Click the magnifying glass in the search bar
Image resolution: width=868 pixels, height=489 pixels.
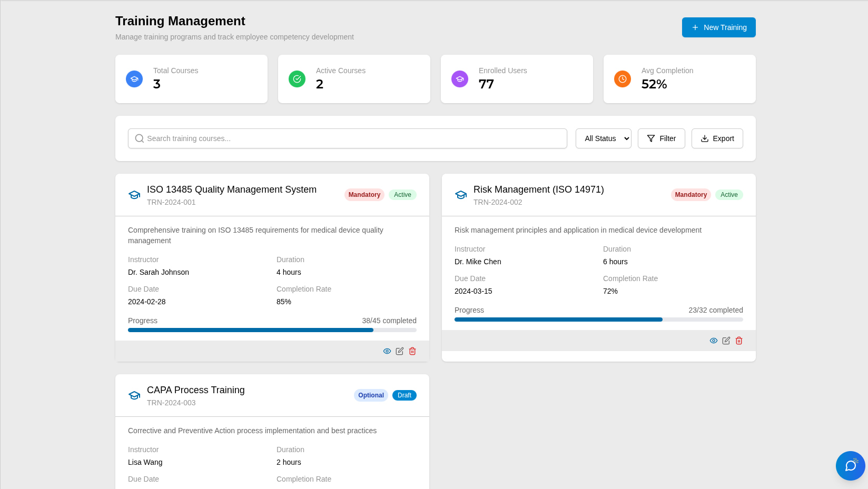click(139, 138)
